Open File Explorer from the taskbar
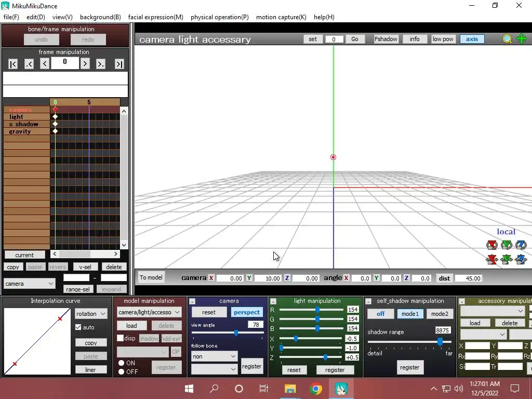This screenshot has width=532, height=399. [290, 389]
